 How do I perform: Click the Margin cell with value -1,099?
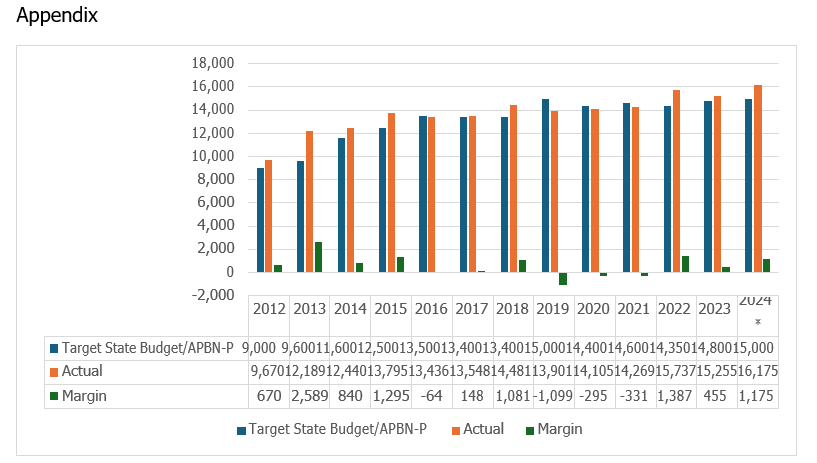point(554,396)
